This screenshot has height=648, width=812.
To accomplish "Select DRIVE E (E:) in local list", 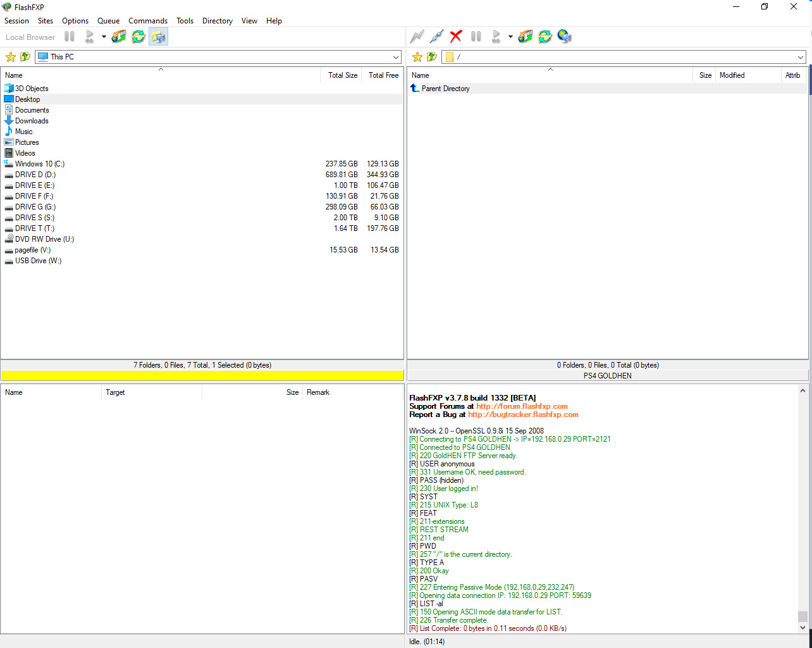I will pos(35,185).
